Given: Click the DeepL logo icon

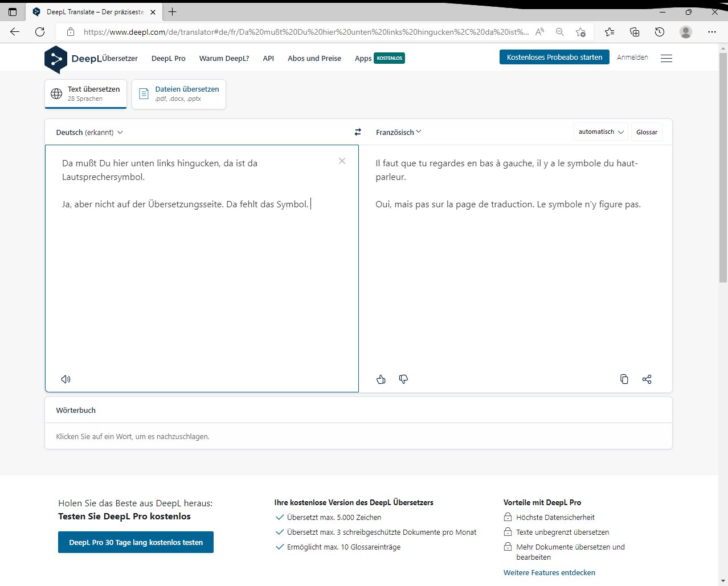Looking at the screenshot, I should point(56,59).
